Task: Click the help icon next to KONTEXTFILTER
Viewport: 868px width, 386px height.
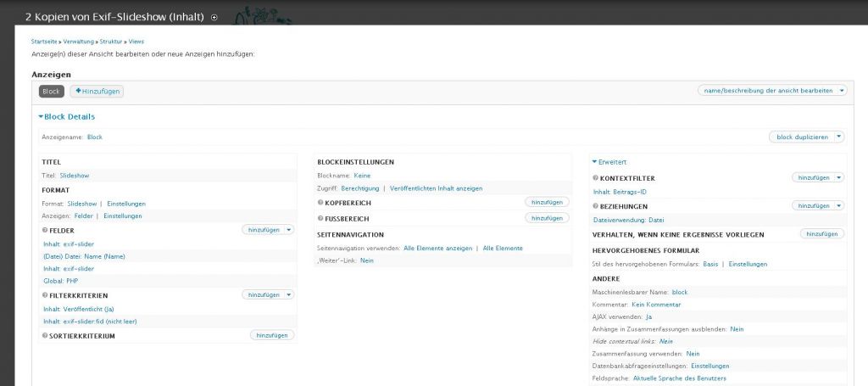Action: 596,178
